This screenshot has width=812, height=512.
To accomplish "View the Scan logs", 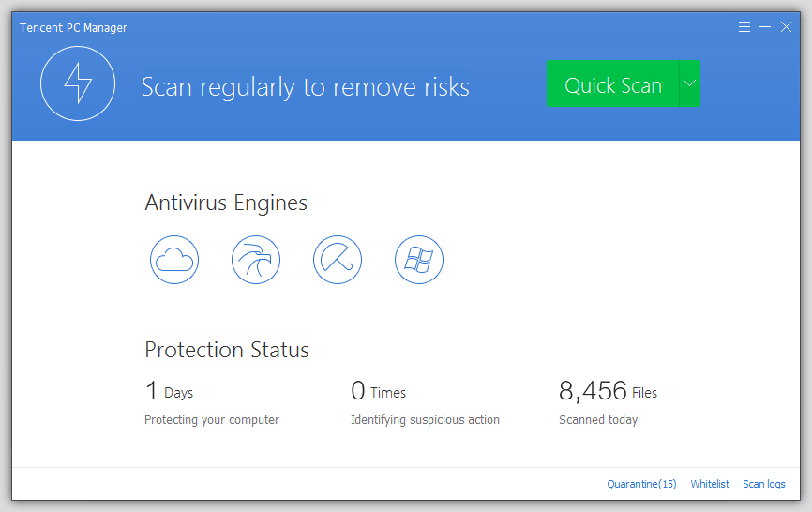I will point(764,484).
